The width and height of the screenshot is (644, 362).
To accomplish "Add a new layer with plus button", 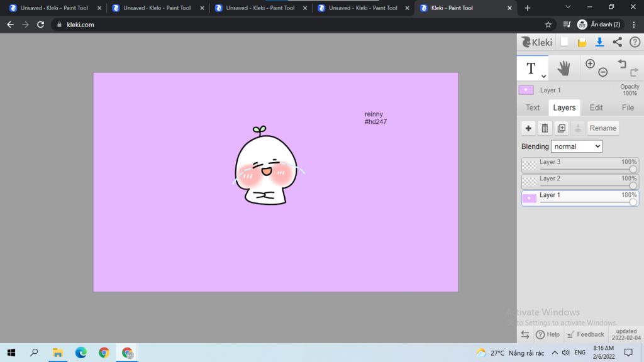I will 528,128.
